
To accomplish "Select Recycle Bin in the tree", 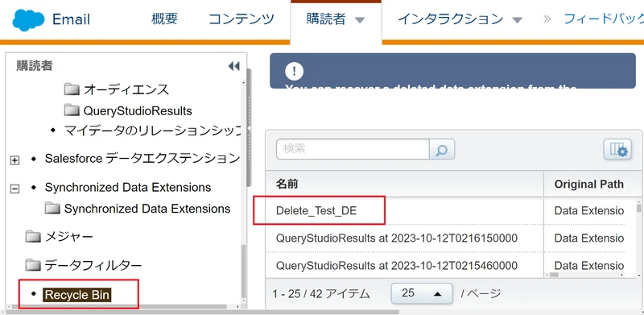I will click(x=77, y=295).
